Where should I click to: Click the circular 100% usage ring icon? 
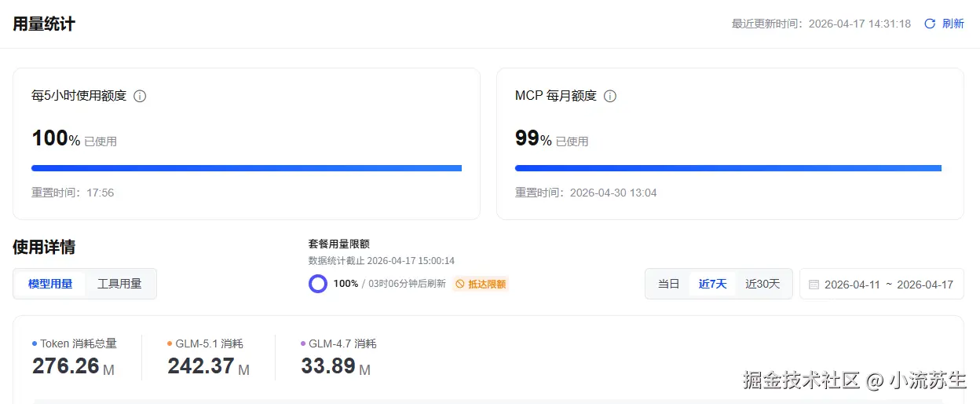318,284
